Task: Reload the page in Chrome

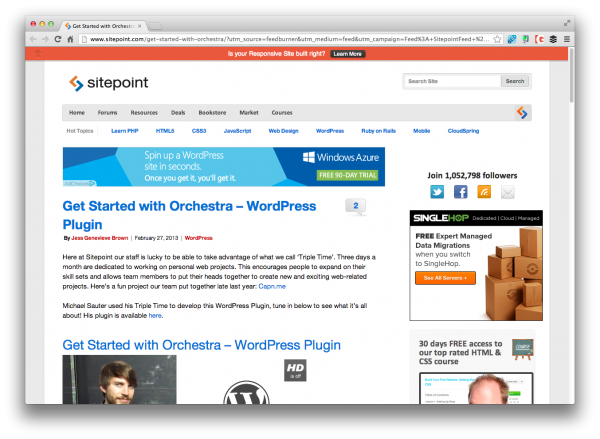Action: tap(58, 39)
